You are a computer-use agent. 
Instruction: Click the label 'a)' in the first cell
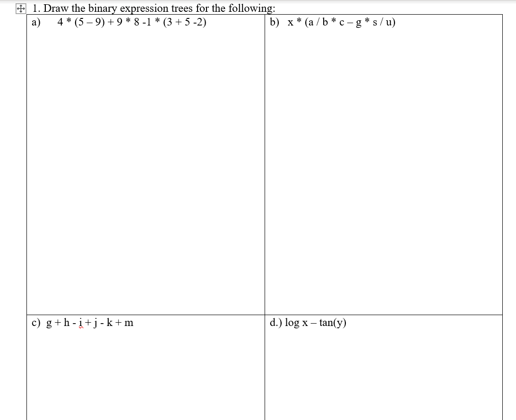pos(35,22)
